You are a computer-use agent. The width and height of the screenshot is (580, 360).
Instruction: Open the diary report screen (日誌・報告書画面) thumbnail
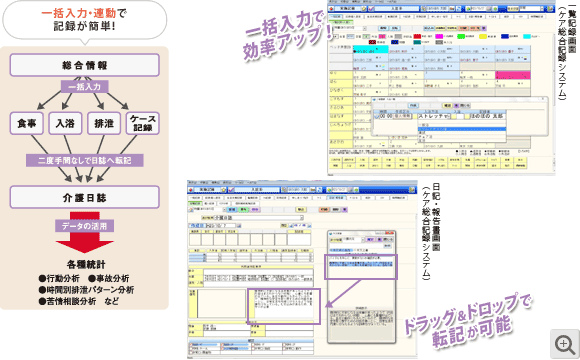[302, 270]
